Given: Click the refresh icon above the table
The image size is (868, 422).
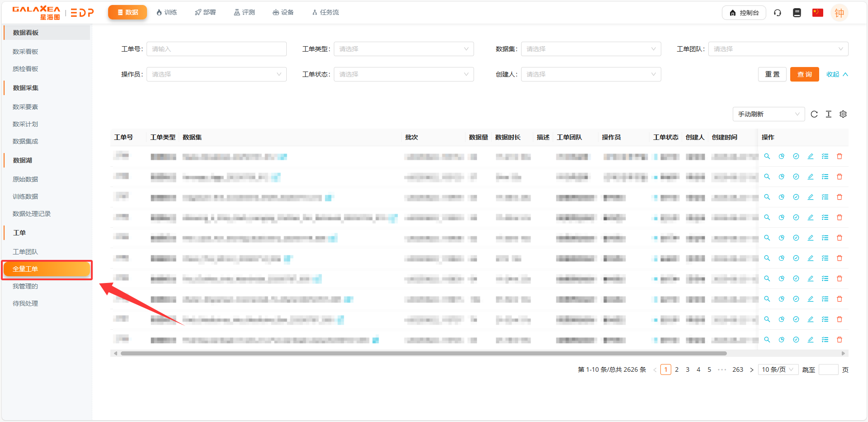Looking at the screenshot, I should pos(814,114).
